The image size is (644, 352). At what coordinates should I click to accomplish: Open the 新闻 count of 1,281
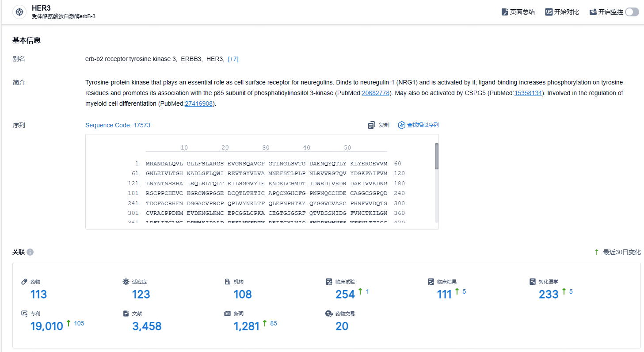click(247, 326)
